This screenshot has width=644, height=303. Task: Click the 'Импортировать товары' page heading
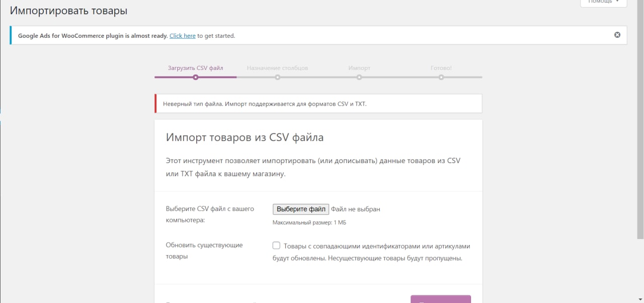[x=68, y=11]
